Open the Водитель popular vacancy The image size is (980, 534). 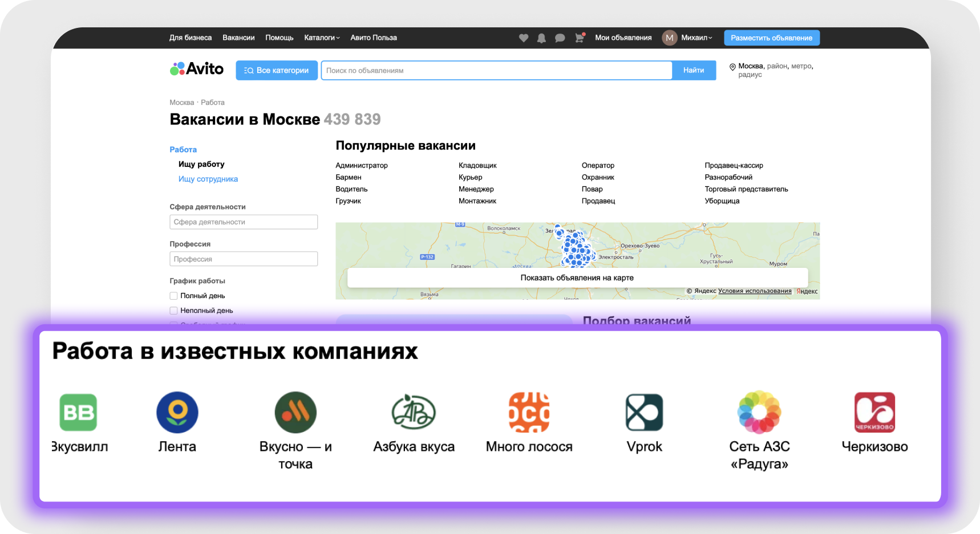coord(351,189)
